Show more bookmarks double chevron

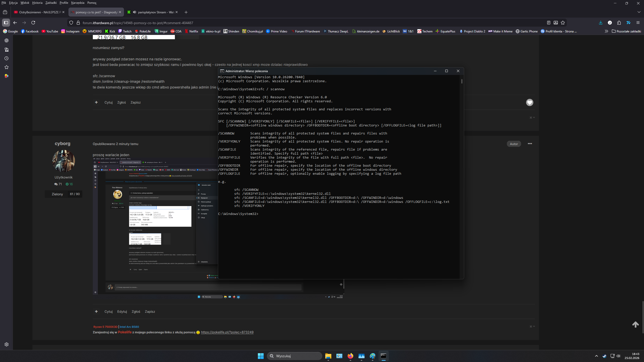[606, 31]
